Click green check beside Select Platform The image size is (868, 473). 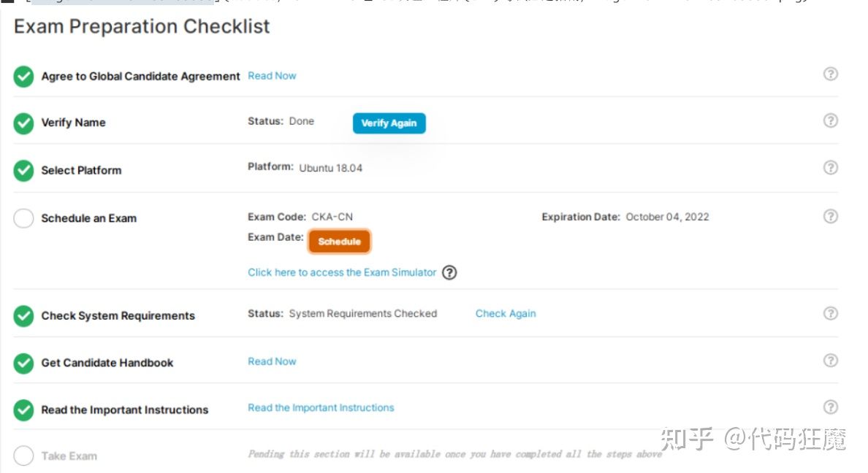point(24,171)
